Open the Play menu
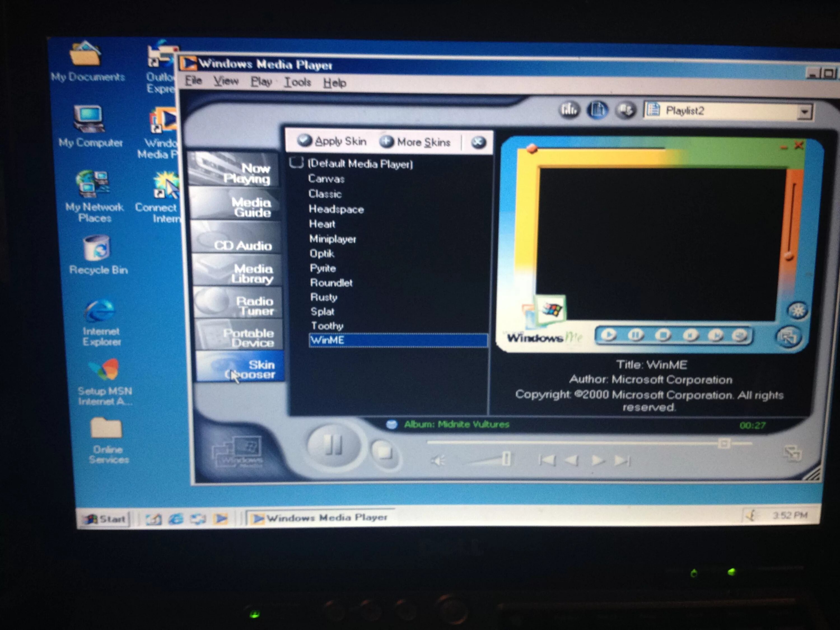The image size is (840, 630). pos(261,82)
